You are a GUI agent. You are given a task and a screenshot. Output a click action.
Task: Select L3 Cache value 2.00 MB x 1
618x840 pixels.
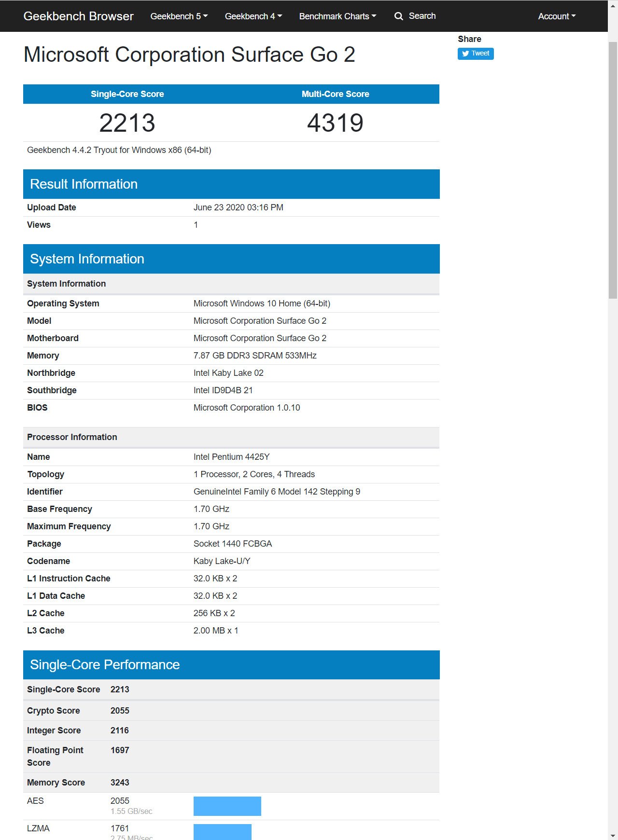coord(216,631)
